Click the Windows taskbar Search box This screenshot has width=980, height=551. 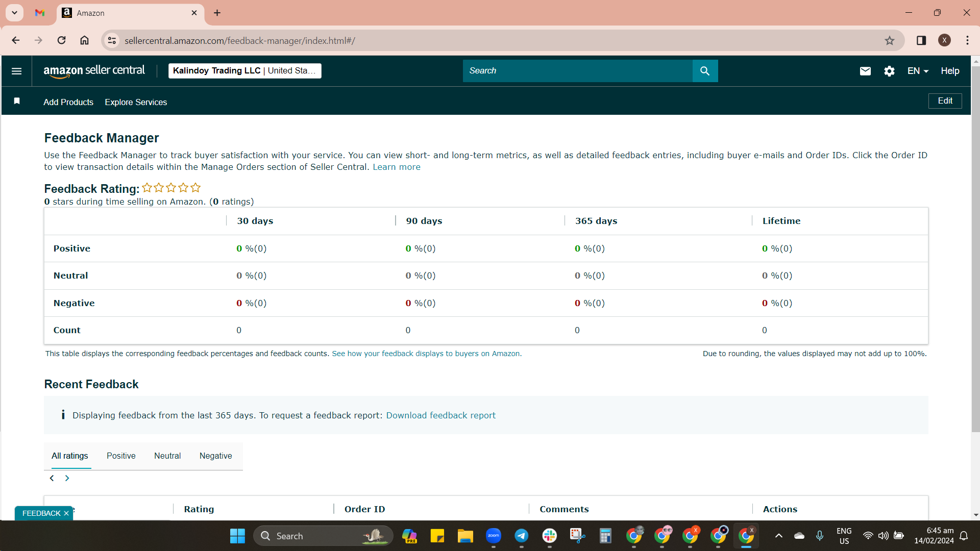pyautogui.click(x=323, y=536)
